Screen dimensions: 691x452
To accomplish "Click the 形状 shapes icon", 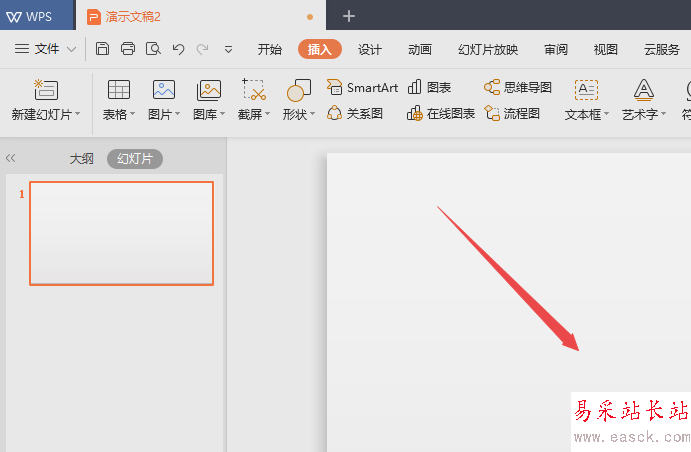I will pyautogui.click(x=299, y=90).
